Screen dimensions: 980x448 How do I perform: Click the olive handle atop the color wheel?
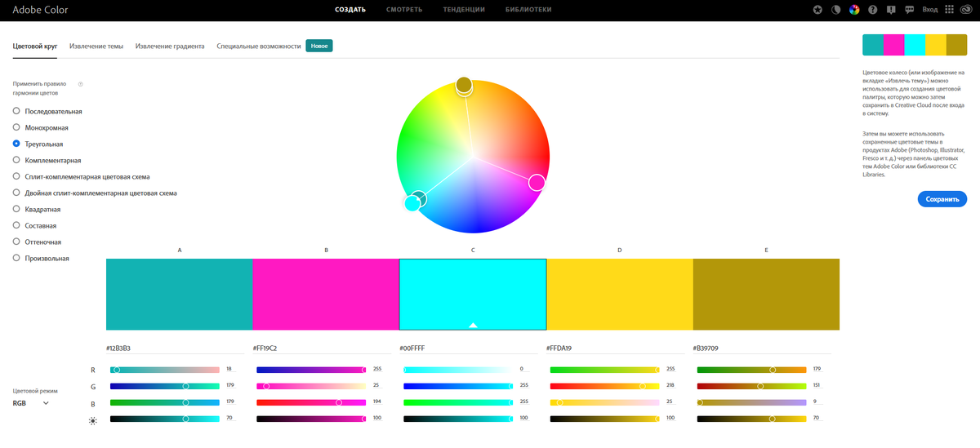[464, 84]
